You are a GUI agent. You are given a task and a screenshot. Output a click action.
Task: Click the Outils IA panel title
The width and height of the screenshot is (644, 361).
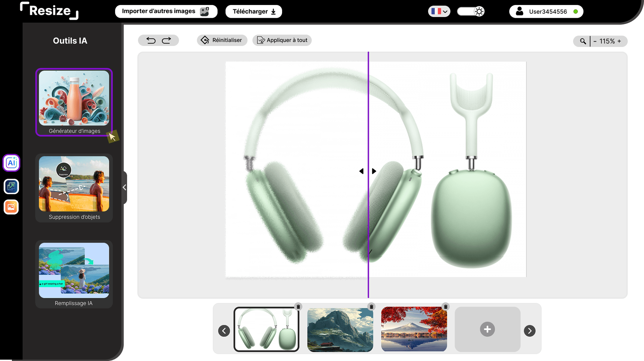70,41
